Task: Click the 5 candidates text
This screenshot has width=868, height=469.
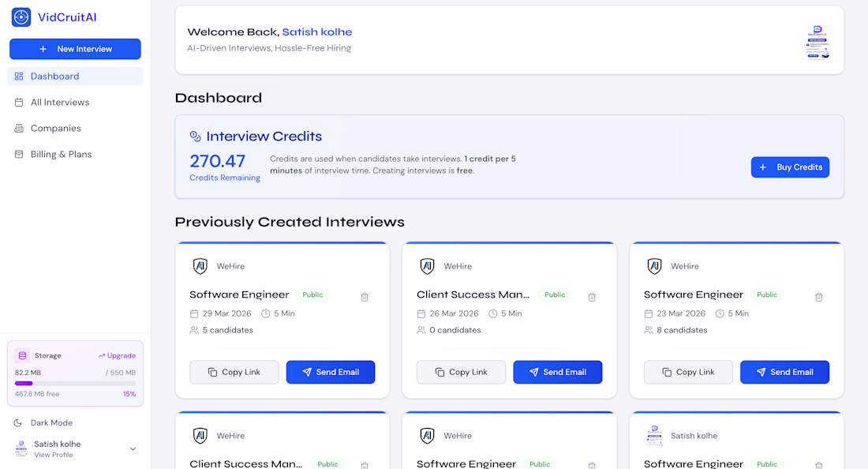Action: (x=227, y=330)
